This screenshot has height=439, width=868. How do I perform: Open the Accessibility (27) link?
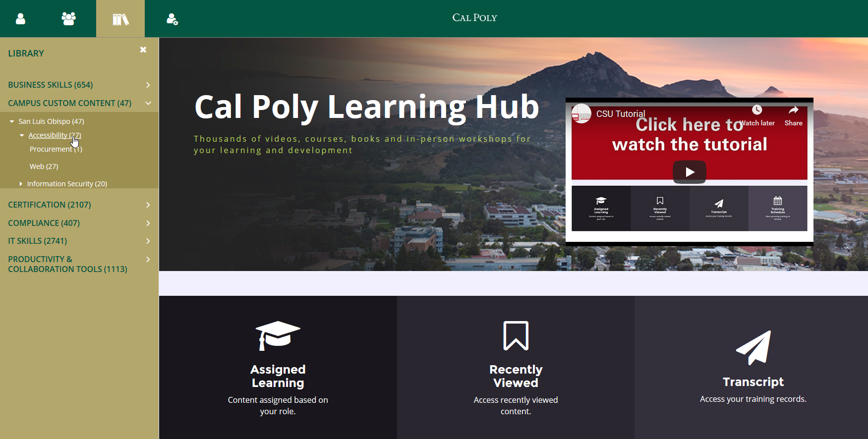tap(55, 135)
